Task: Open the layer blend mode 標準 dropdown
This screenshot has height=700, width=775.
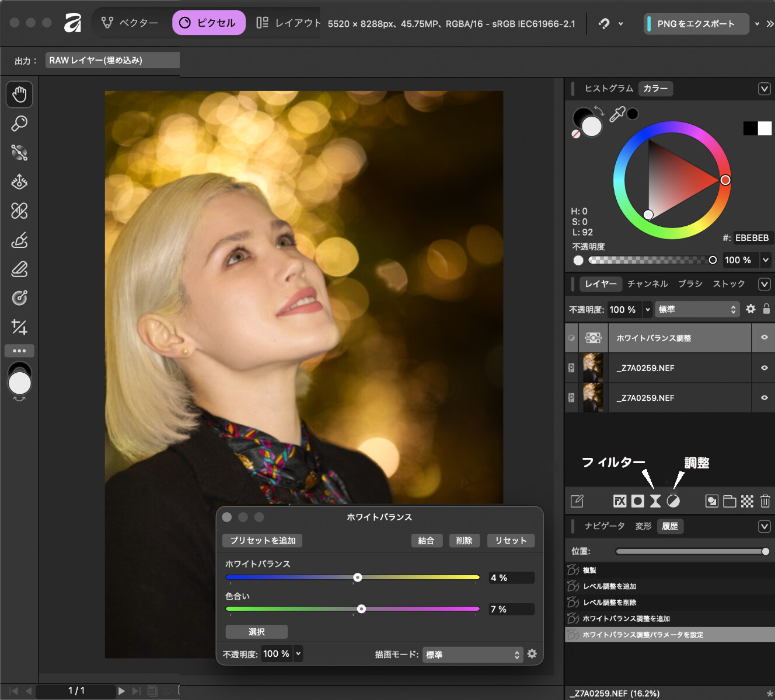Action: 697,310
